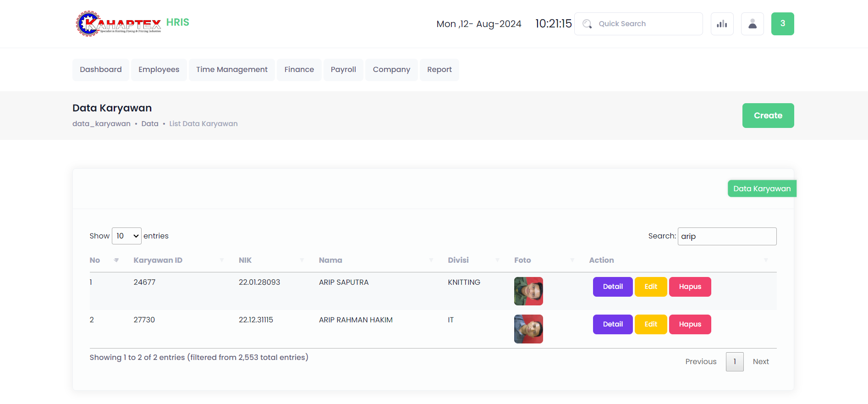Click the Kahaptex HRIS logo
Screen dimensions: 868x404
[132, 23]
